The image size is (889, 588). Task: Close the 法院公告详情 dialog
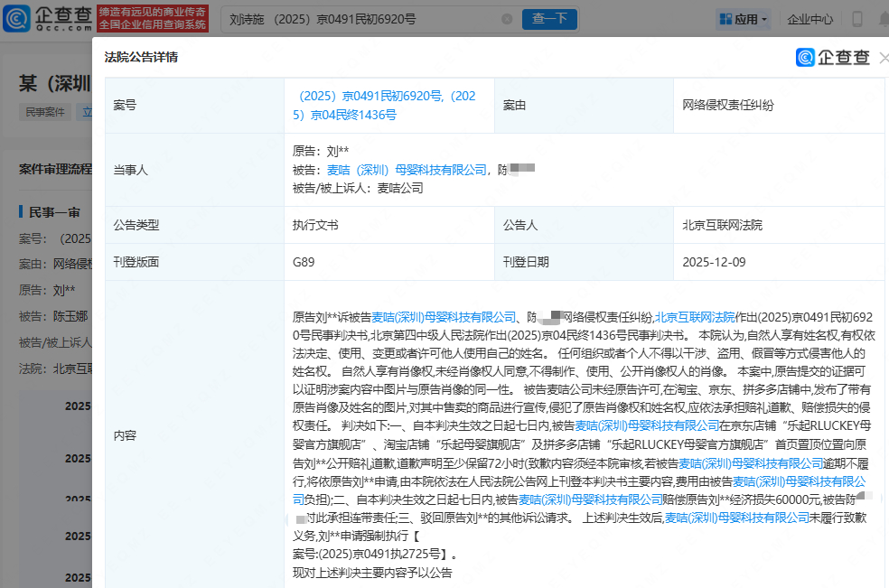884,58
